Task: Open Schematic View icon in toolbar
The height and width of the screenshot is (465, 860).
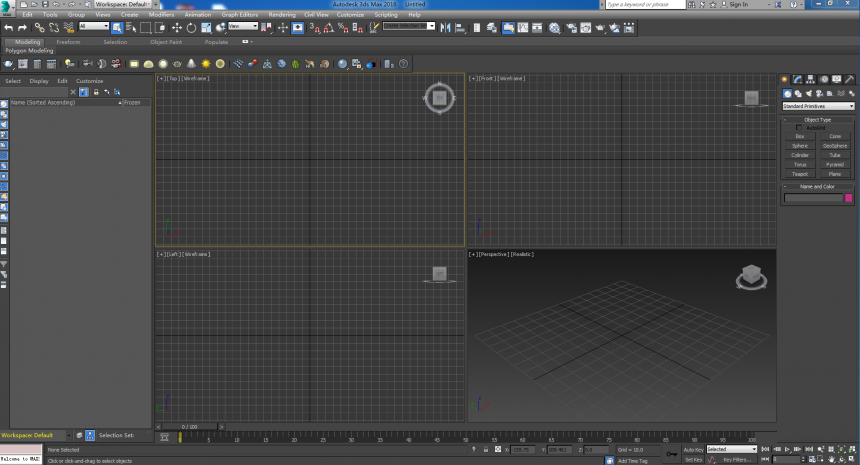Action: (x=537, y=27)
